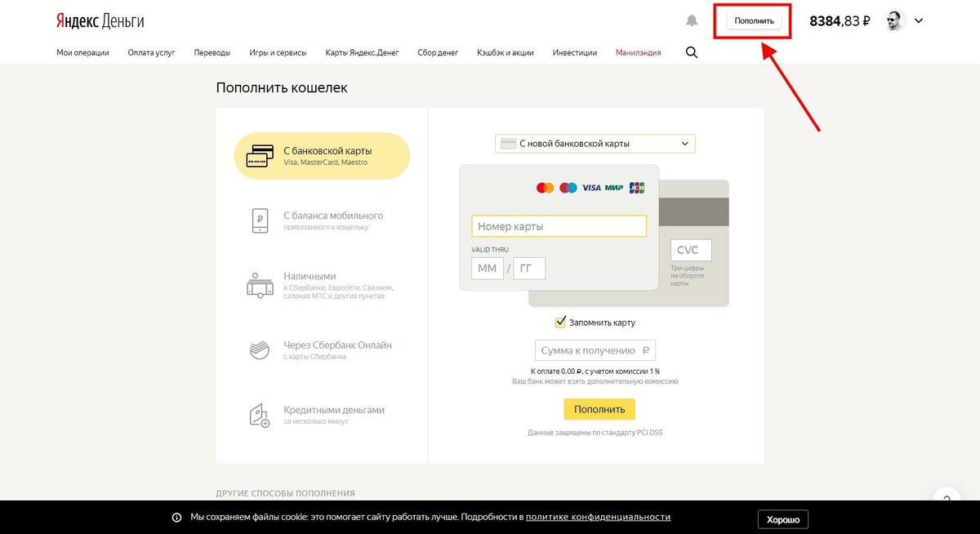Click the credit money icon
This screenshot has height=534, width=980.
260,415
